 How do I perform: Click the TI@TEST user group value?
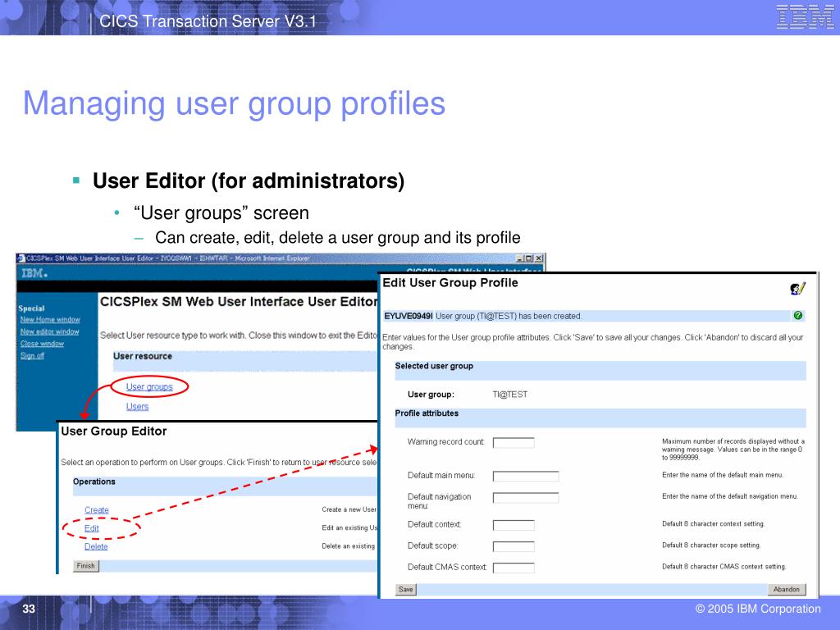tap(510, 395)
